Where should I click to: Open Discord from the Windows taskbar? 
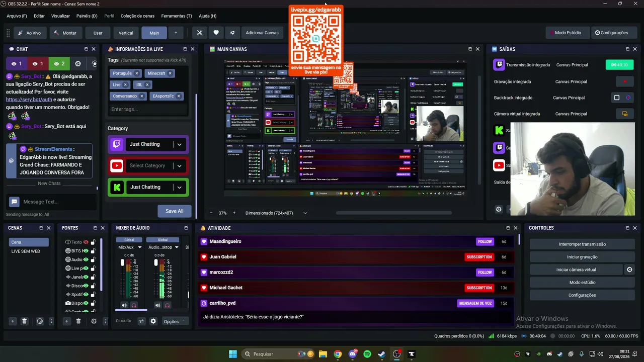(x=352, y=354)
